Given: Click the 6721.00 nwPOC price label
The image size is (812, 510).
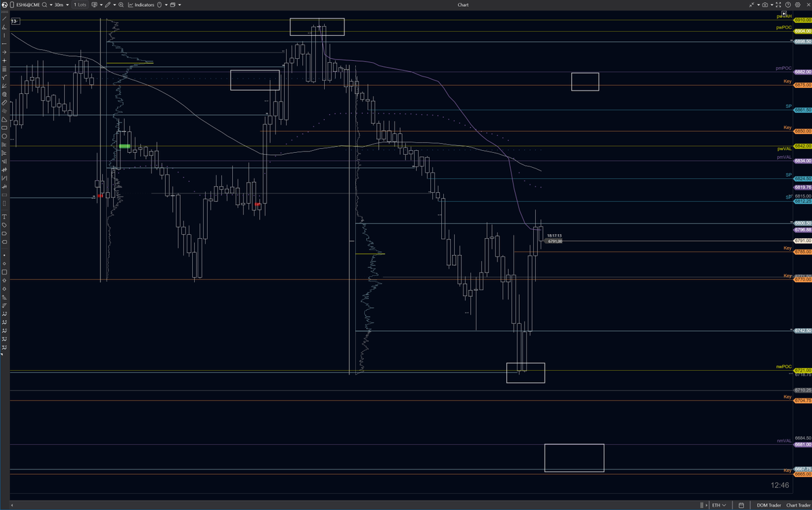Looking at the screenshot, I should click(803, 370).
